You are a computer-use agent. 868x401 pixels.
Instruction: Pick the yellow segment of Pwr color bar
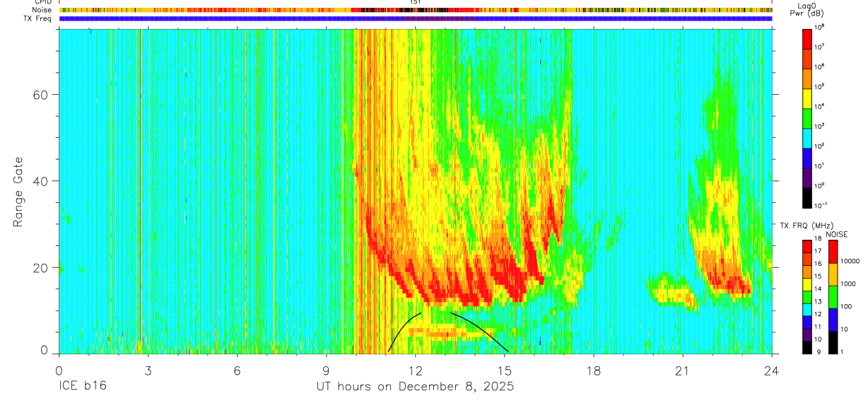pos(807,98)
